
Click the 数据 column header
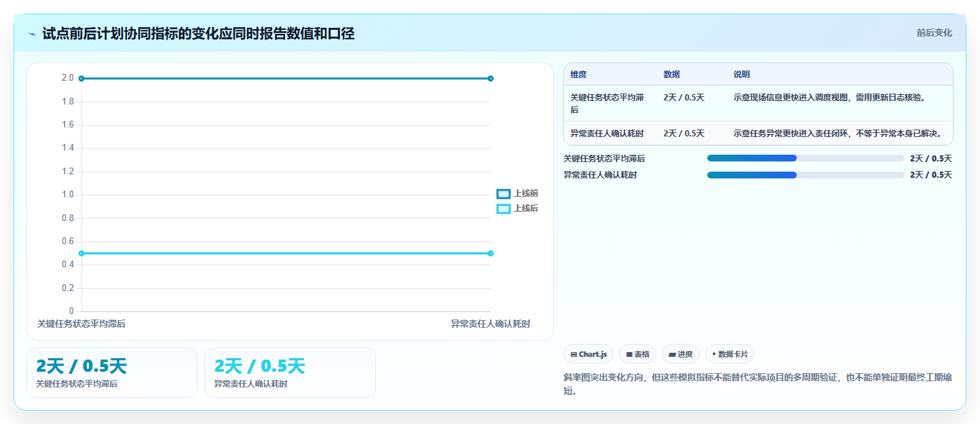point(672,75)
